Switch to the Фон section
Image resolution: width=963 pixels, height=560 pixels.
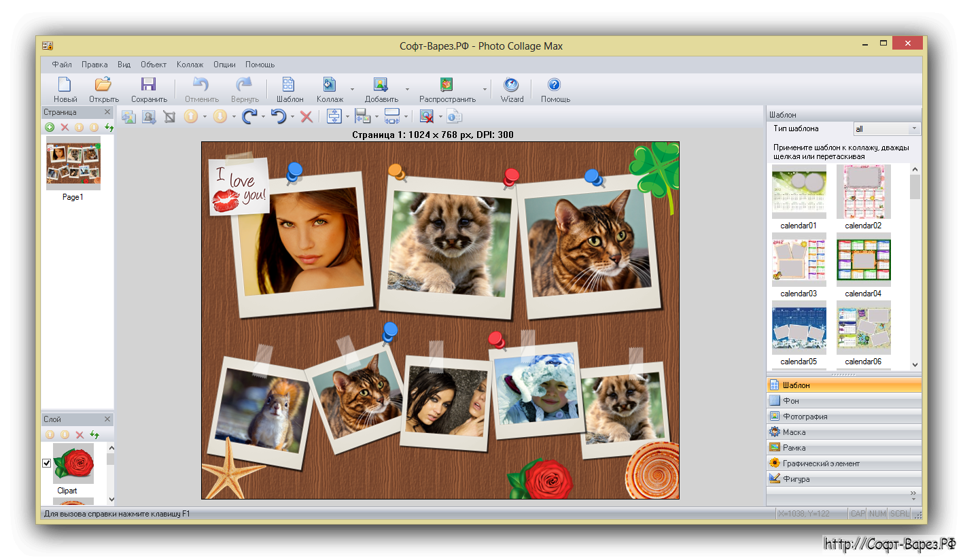point(843,400)
